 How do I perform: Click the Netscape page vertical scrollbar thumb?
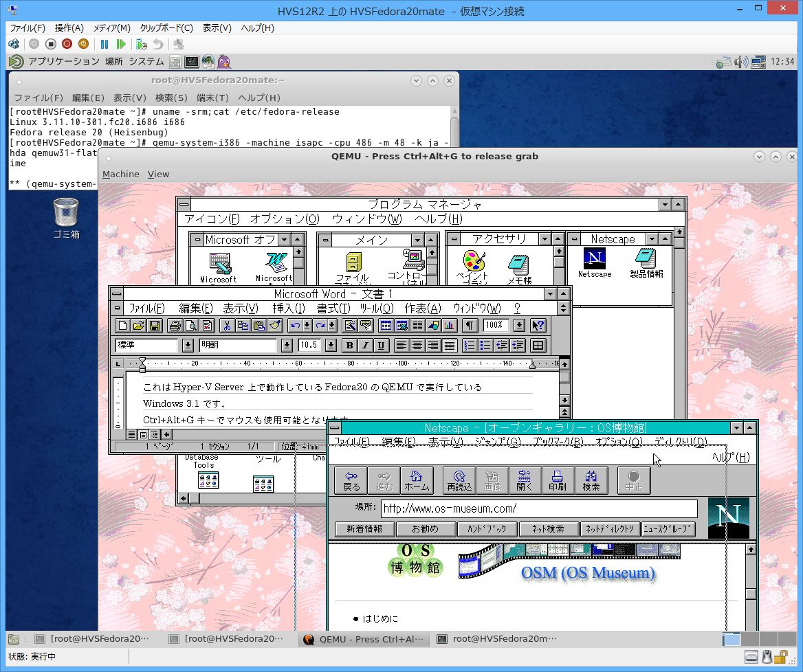(x=751, y=594)
